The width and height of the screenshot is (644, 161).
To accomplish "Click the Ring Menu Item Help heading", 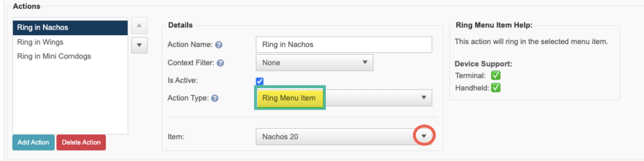I will (x=494, y=25).
